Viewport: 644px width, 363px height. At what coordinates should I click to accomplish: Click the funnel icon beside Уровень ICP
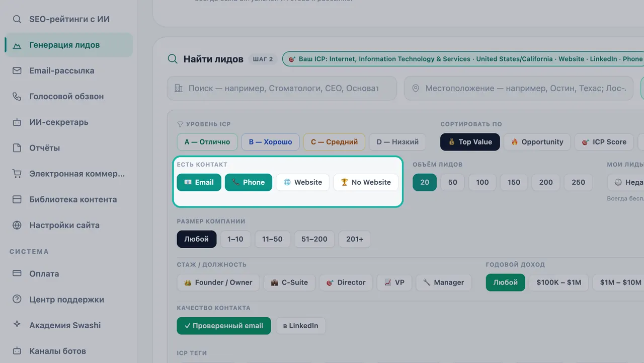(x=180, y=124)
